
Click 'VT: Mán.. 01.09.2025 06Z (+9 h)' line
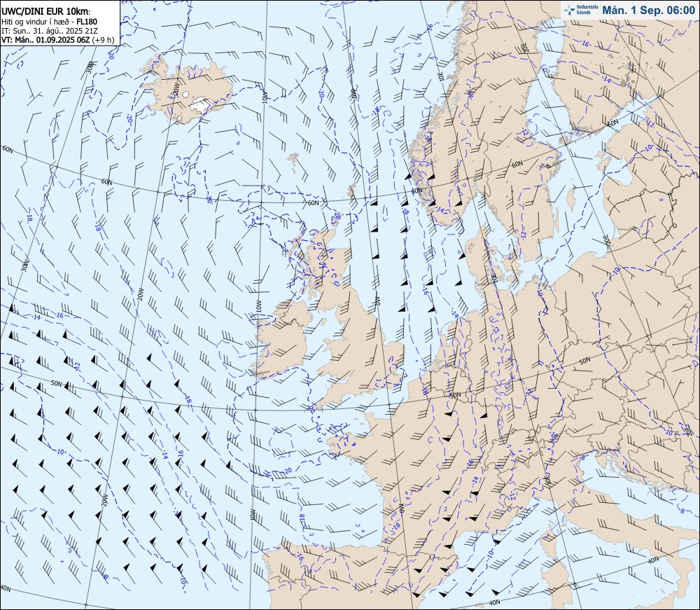click(x=57, y=39)
